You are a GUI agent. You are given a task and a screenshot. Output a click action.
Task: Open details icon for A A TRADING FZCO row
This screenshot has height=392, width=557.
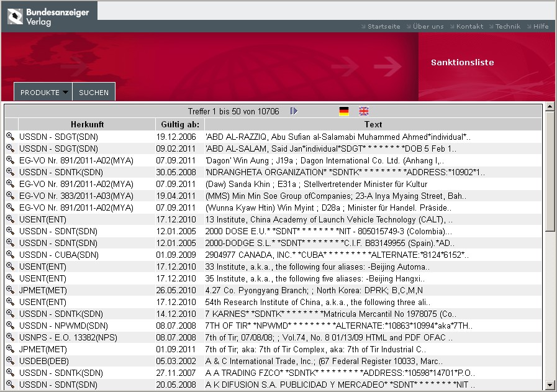pyautogui.click(x=10, y=373)
